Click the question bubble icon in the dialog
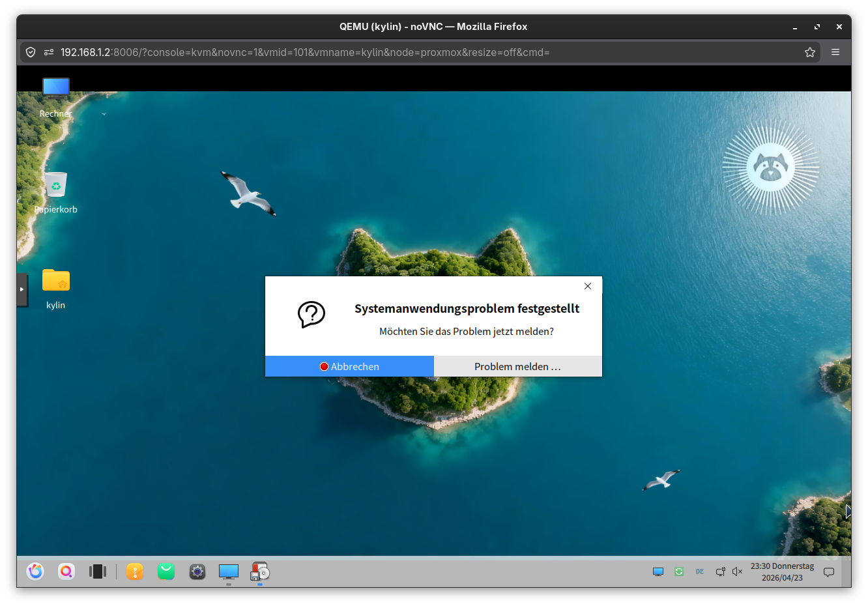Viewport: 868px width, 606px height. tap(311, 315)
